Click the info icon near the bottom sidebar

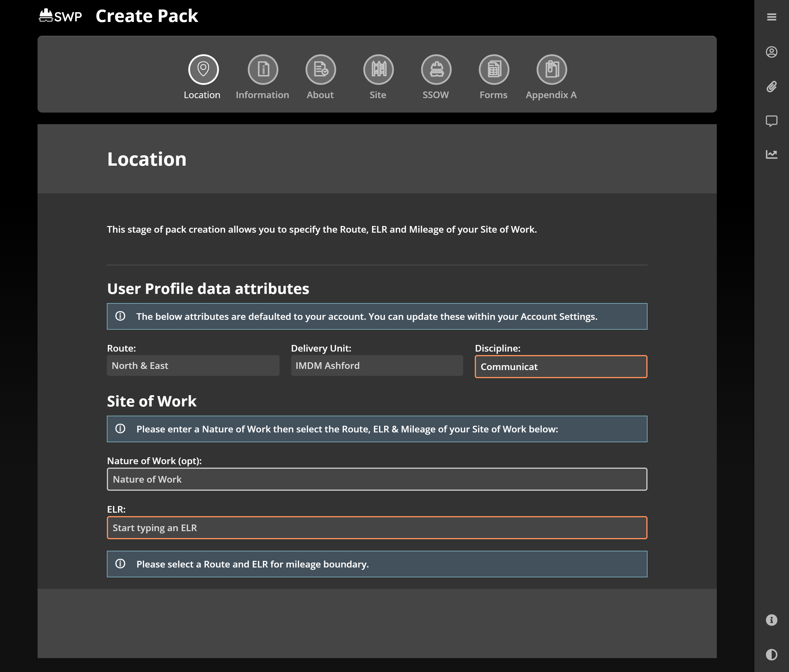[772, 620]
